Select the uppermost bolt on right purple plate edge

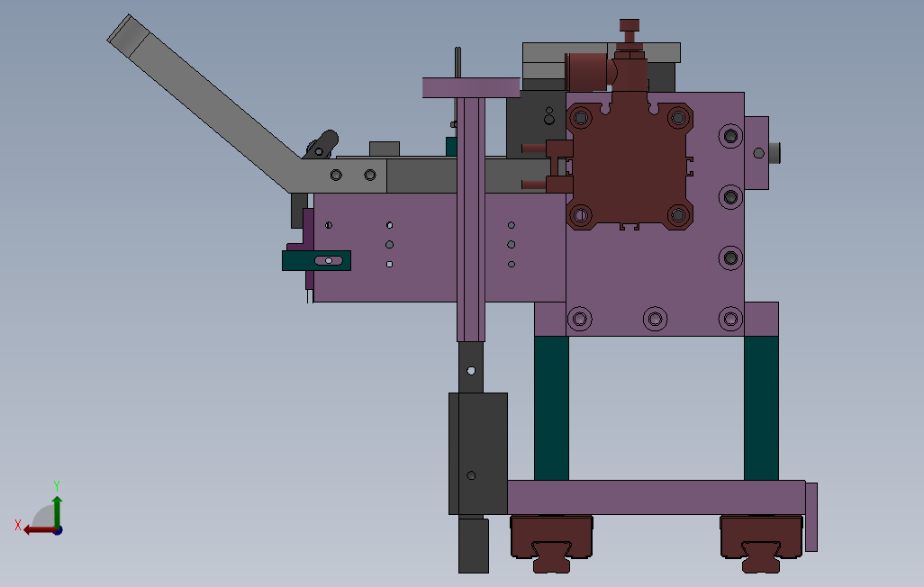[730, 136]
